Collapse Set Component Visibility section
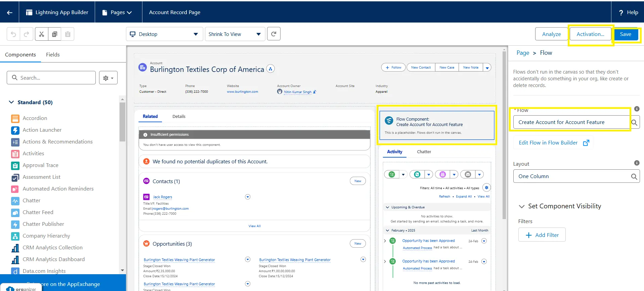 (521, 206)
